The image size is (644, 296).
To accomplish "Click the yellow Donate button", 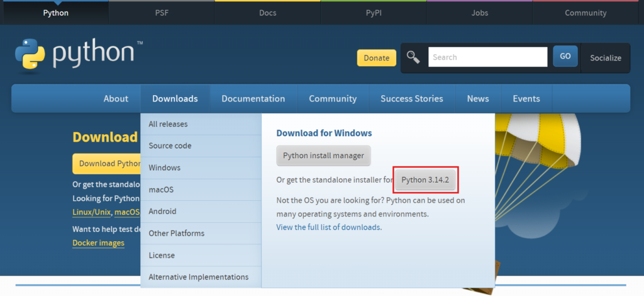I will pos(376,58).
